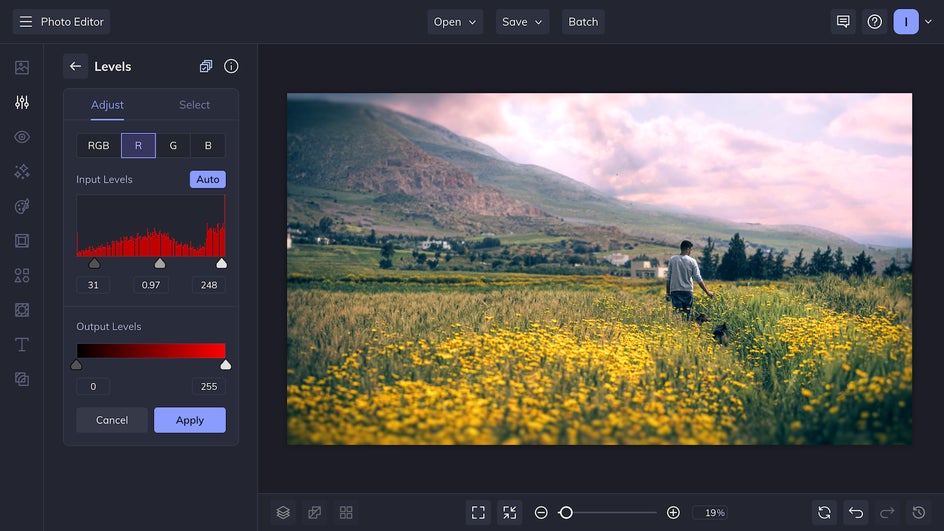Go back from the Levels panel
Screen dimensions: 944x531
click(x=75, y=66)
